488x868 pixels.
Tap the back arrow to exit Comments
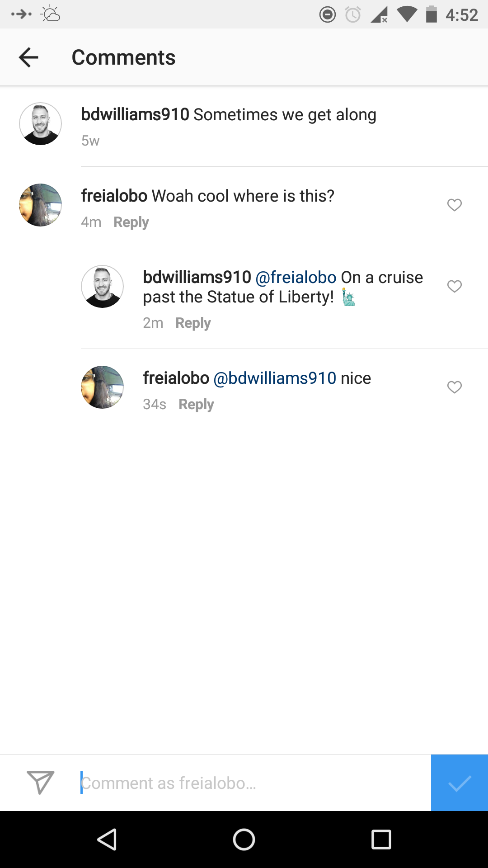28,57
